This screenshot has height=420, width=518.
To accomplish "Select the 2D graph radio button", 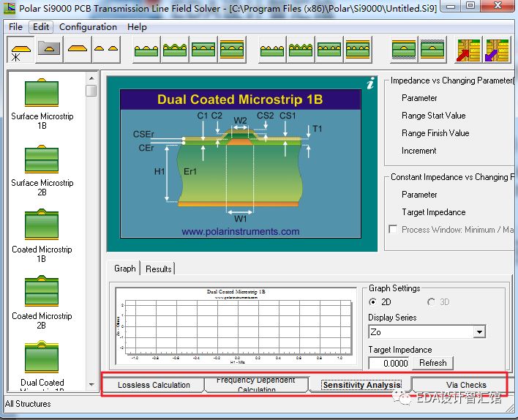I will pos(373,301).
